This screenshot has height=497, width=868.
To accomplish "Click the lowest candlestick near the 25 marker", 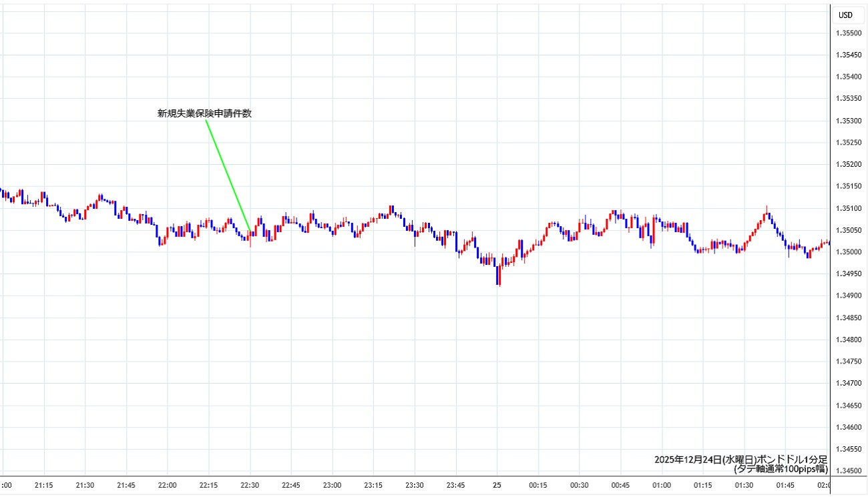I will [498, 275].
